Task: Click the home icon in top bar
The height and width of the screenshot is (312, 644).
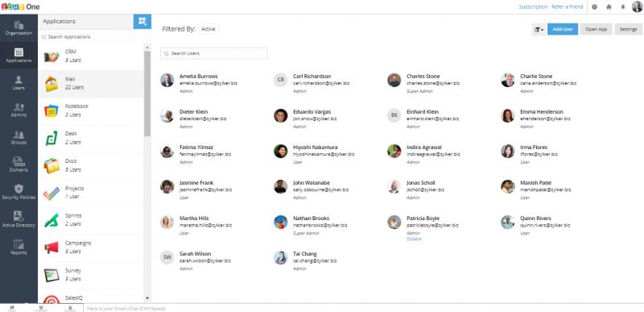Action: click(609, 7)
